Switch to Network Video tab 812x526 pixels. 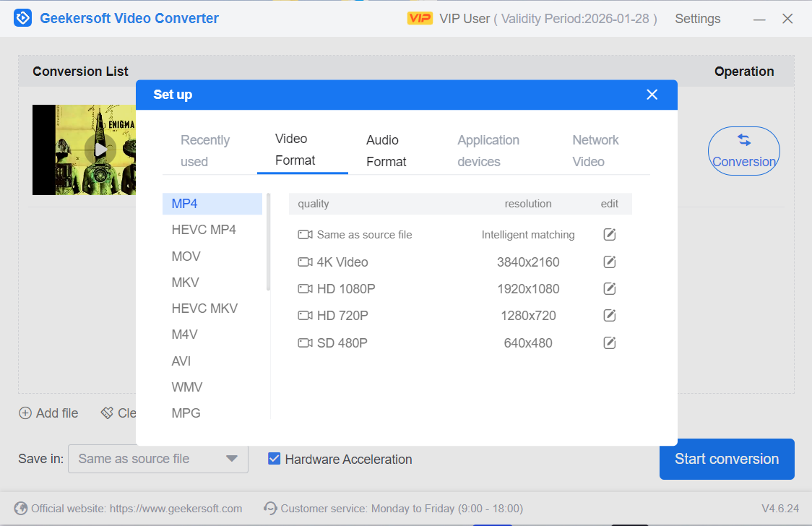click(595, 151)
